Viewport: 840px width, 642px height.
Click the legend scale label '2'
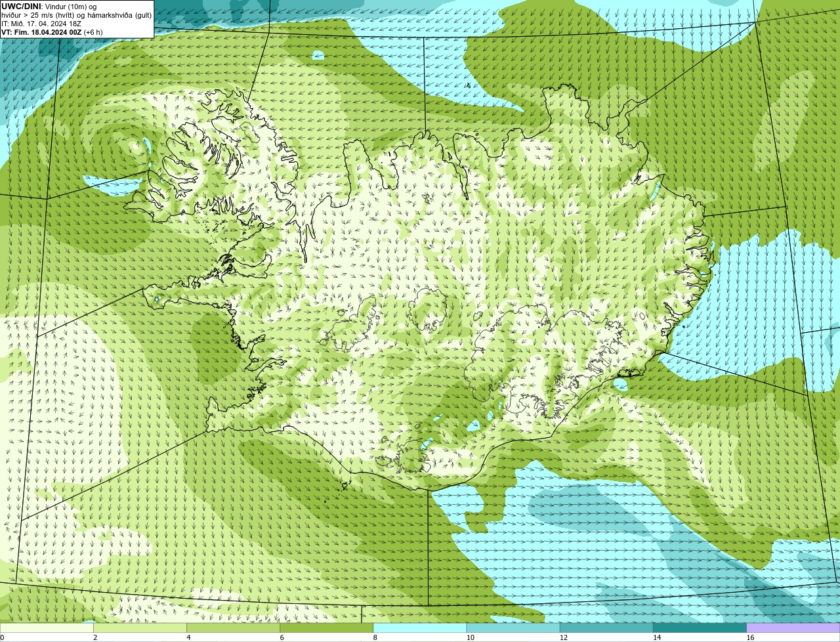[95, 637]
